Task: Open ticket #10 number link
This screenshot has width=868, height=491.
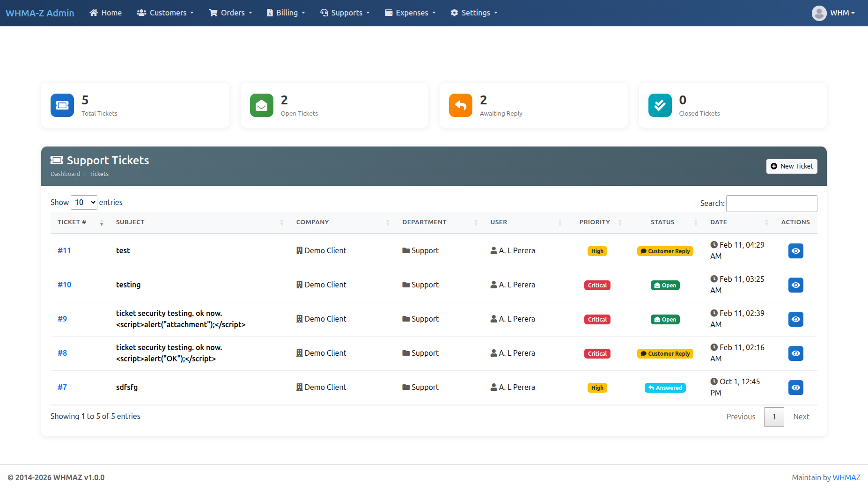Action: pyautogui.click(x=65, y=285)
